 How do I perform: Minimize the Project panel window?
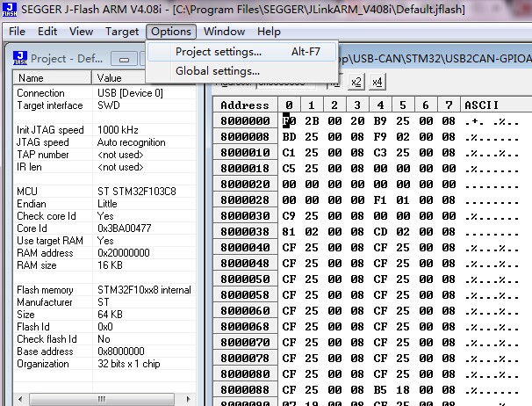point(124,59)
